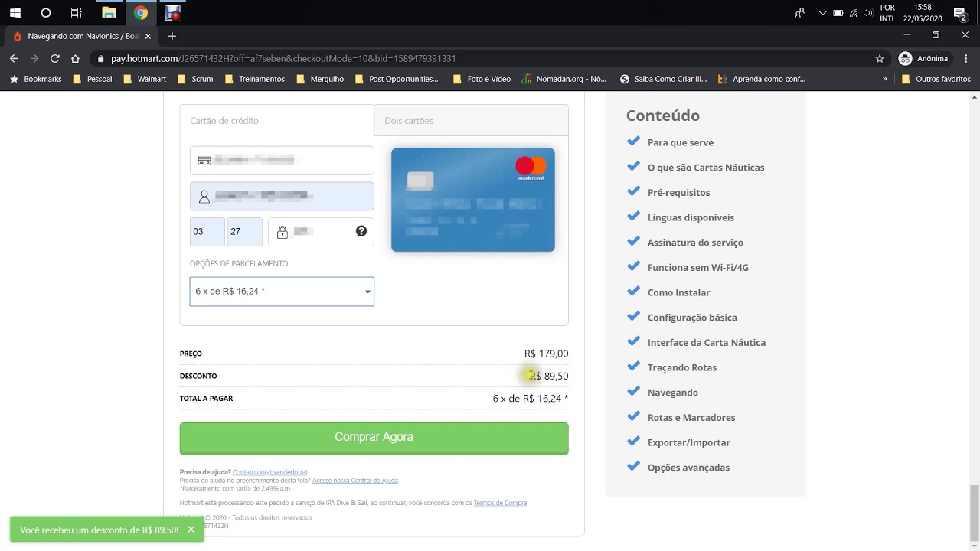Show more bookmarks chevron
Viewport: 980px width, 551px height.
point(884,79)
